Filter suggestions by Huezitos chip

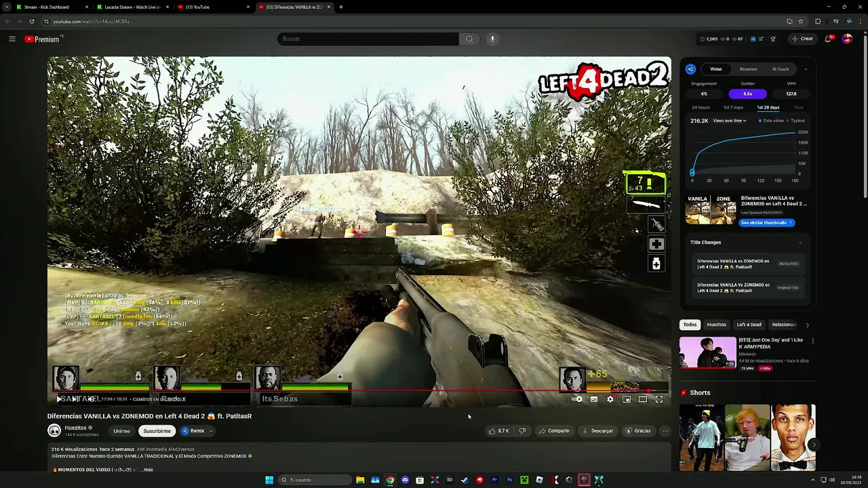click(x=716, y=325)
